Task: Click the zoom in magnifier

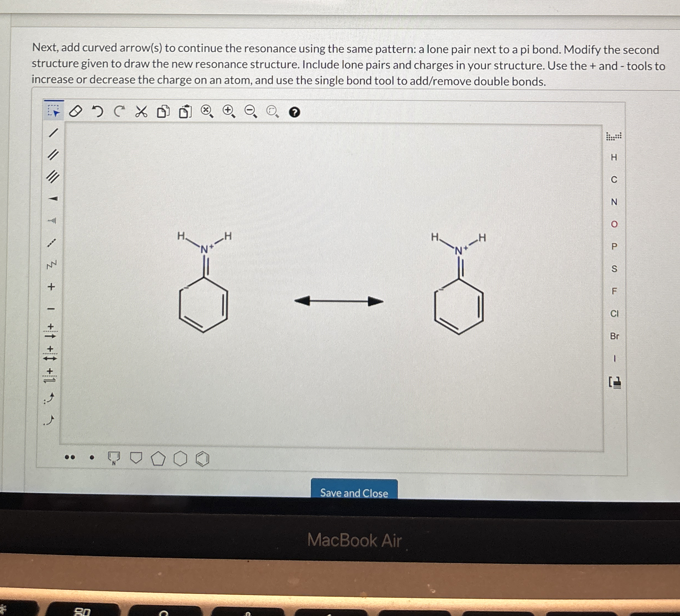Action: [x=229, y=111]
